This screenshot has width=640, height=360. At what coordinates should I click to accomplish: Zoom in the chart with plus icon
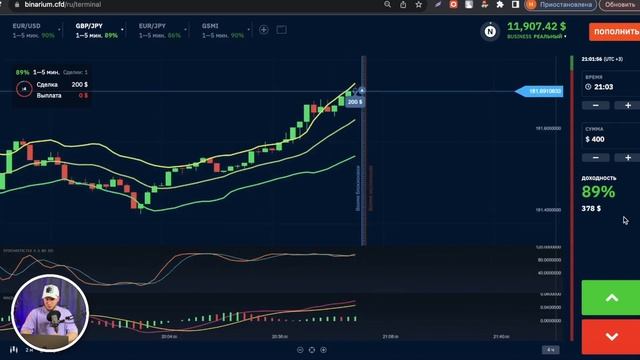click(323, 350)
